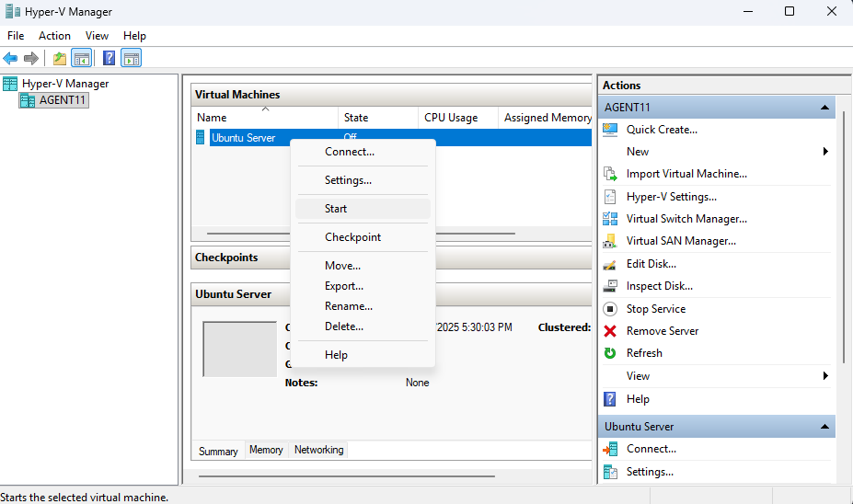Sort by the CPU Usage column header

click(x=451, y=118)
